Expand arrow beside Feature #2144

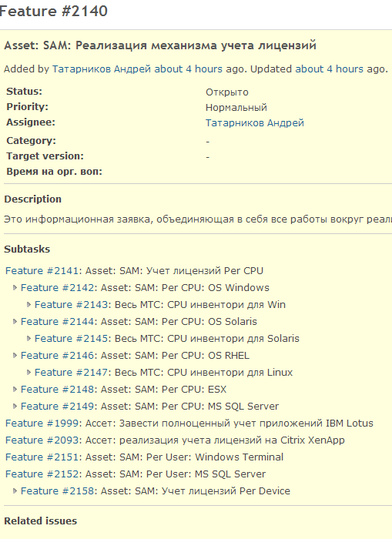tap(15, 321)
